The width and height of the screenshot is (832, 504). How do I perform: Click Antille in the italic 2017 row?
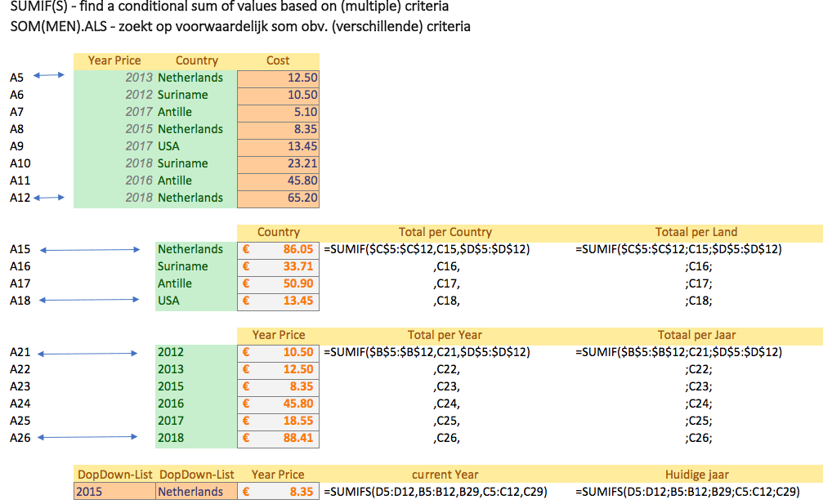point(175,112)
